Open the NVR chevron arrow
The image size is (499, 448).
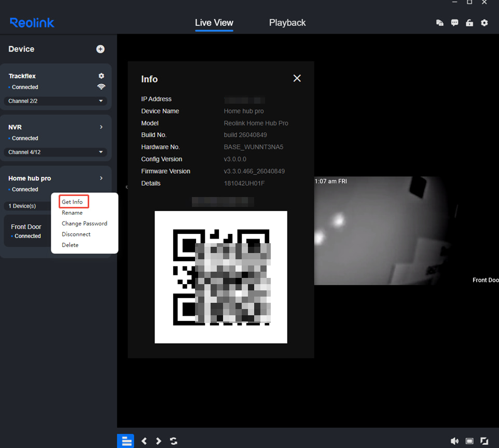pos(101,127)
